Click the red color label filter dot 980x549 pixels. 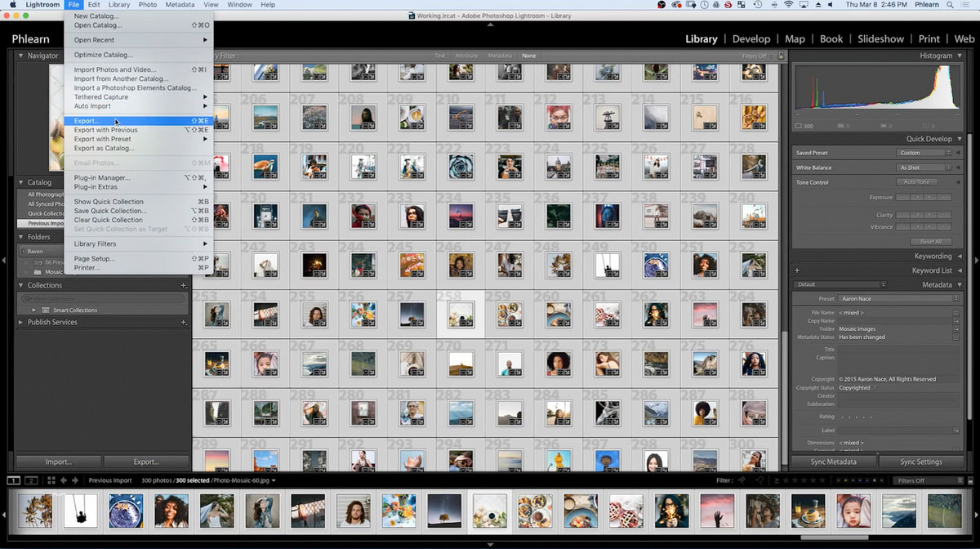[837, 480]
